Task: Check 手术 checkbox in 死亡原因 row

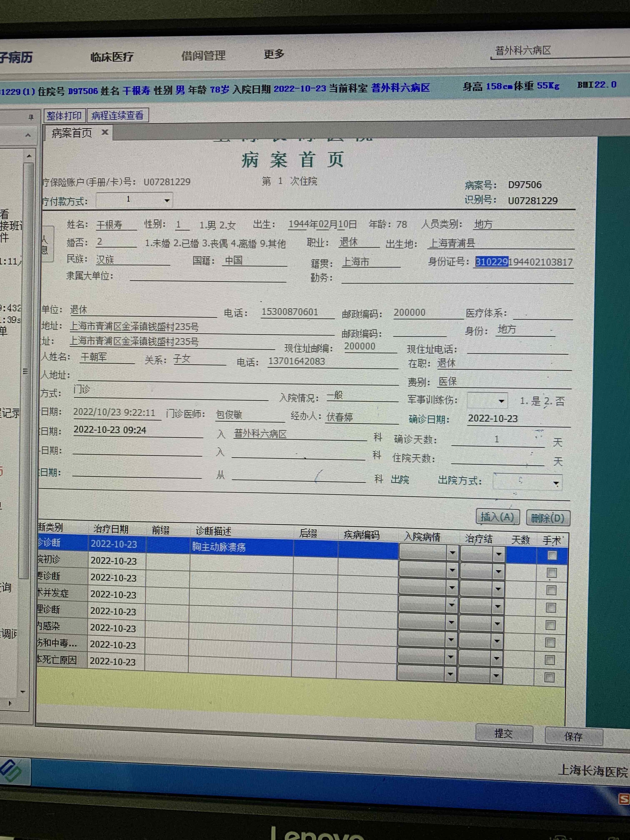Action: tap(549, 677)
